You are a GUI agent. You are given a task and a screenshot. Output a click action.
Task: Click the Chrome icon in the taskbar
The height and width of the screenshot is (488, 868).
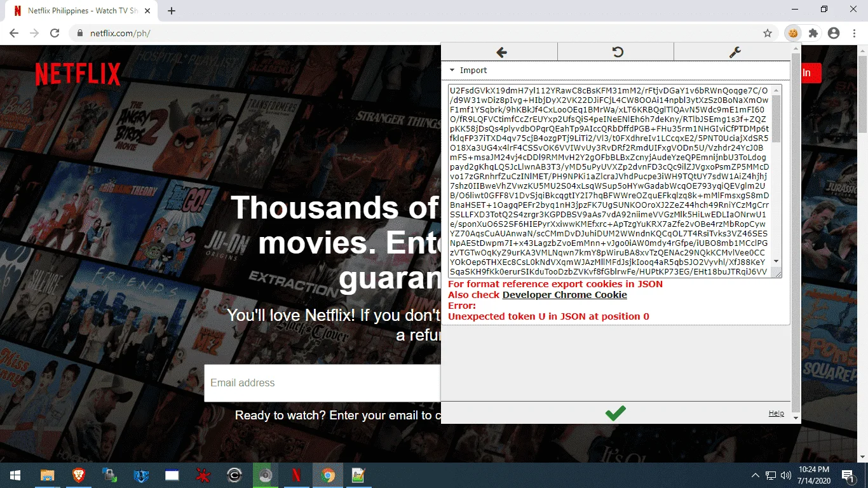click(x=328, y=475)
